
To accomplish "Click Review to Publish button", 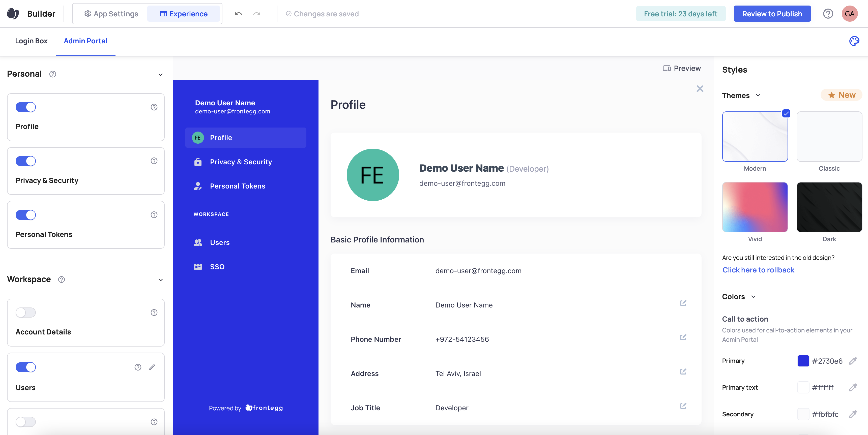I will (x=772, y=14).
